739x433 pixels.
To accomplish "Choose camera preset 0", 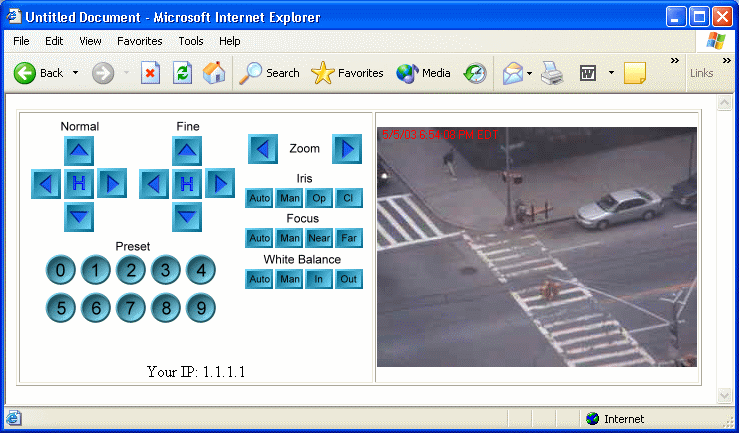I will click(x=61, y=270).
